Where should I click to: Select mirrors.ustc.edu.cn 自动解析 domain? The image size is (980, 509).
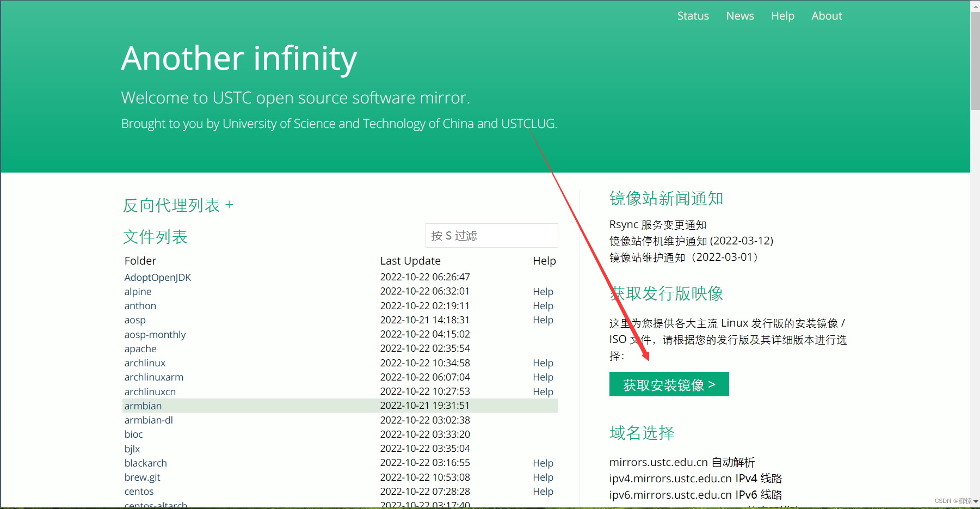pyautogui.click(x=682, y=462)
